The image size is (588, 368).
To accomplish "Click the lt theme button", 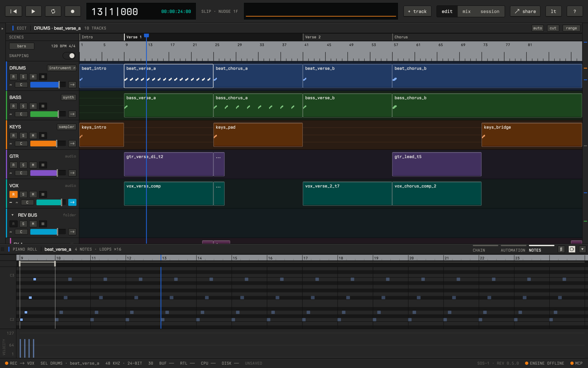I will (x=553, y=11).
